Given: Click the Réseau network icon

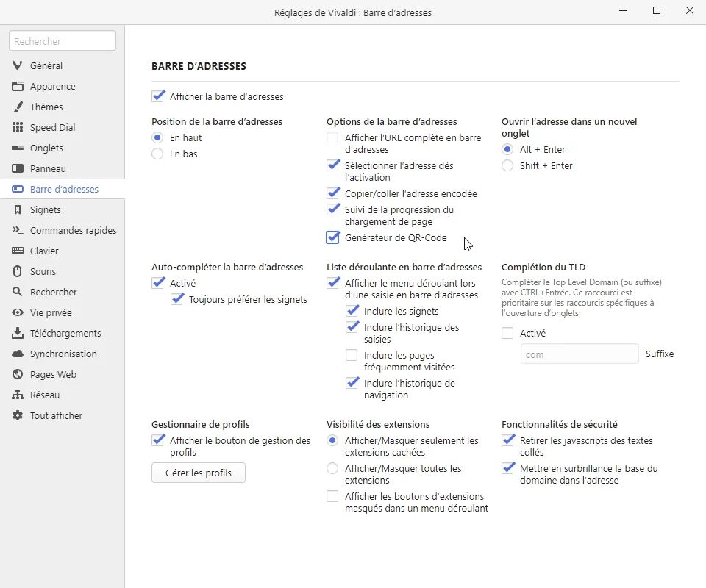Looking at the screenshot, I should click(x=18, y=395).
